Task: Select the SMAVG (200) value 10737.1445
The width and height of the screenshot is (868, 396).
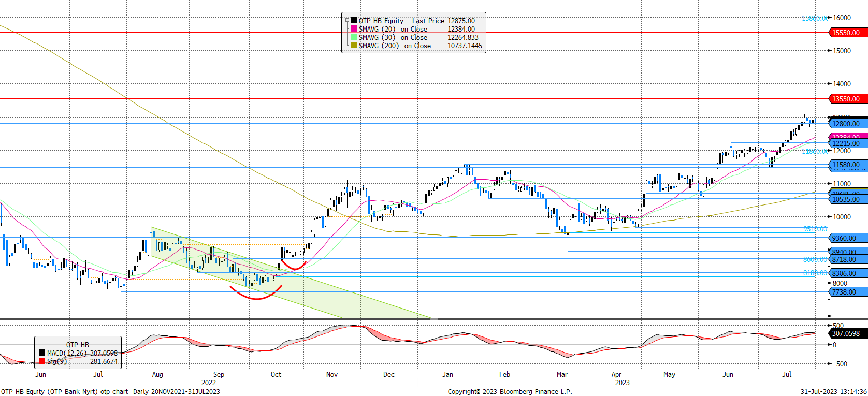Action: (x=465, y=46)
